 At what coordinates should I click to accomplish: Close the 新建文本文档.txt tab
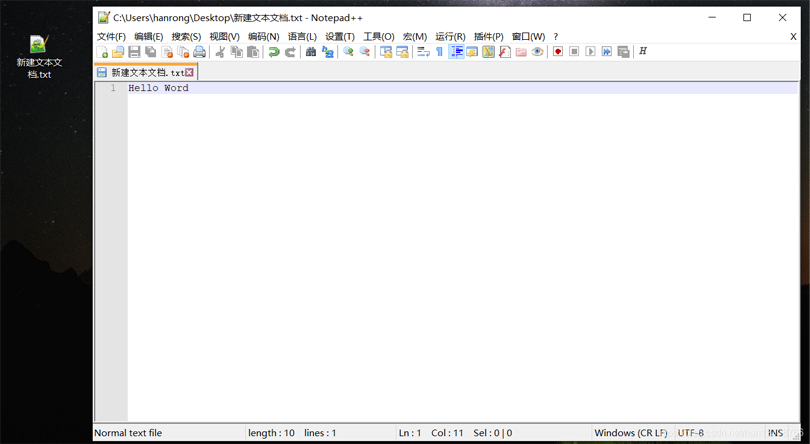click(189, 73)
